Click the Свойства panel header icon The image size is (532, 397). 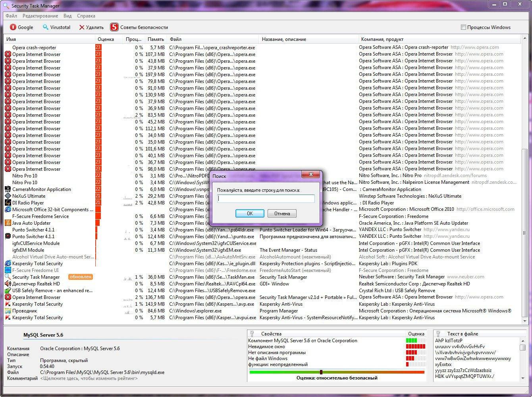[x=252, y=333]
